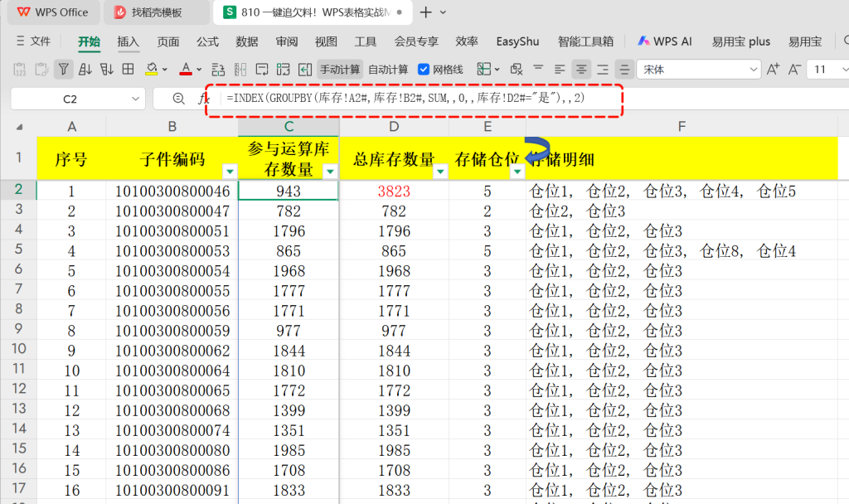Open the fill color dropdown arrow
Screen dimensions: 849x504
(165, 70)
